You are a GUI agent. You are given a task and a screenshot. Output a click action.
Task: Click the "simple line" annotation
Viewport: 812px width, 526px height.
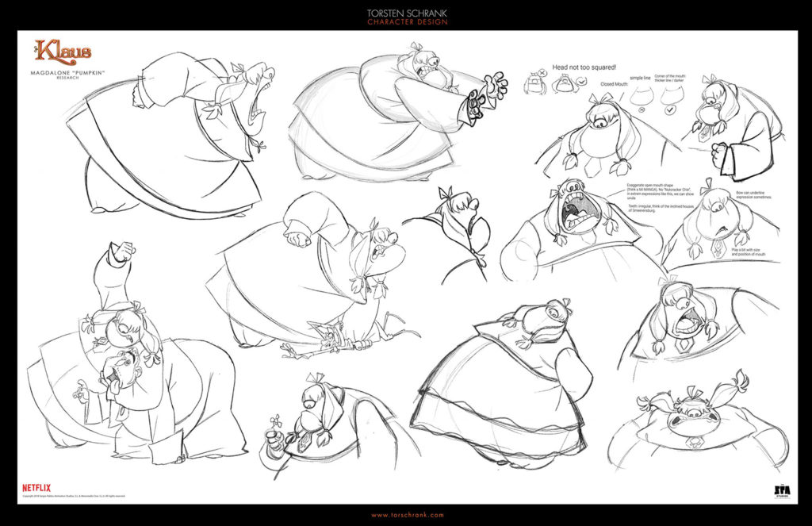[640, 78]
